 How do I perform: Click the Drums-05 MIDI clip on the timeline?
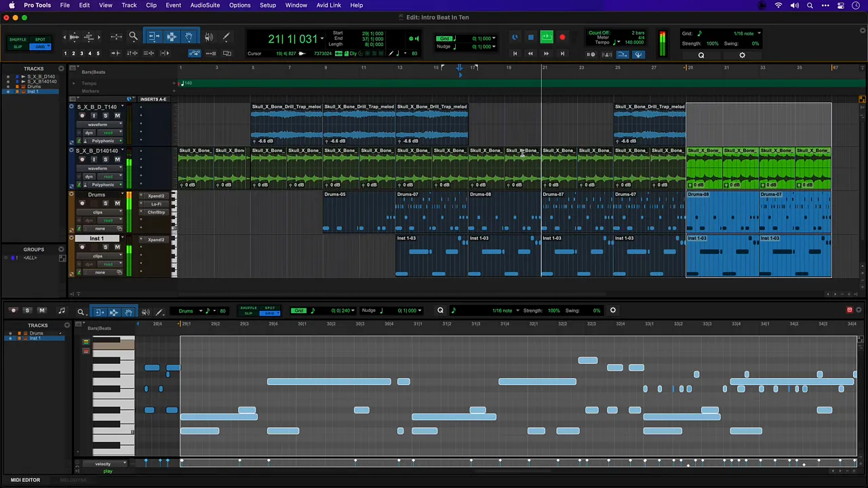358,211
